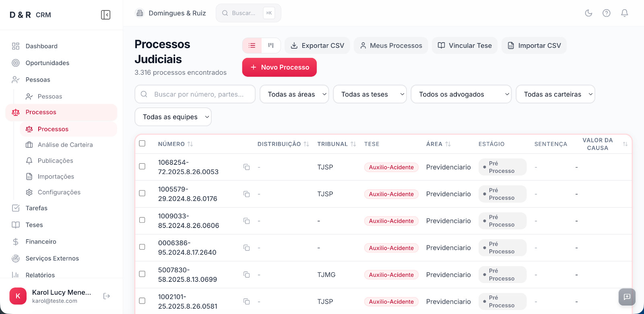644x314 pixels.
Task: Open Financeiro from the sidebar
Action: pos(41,242)
